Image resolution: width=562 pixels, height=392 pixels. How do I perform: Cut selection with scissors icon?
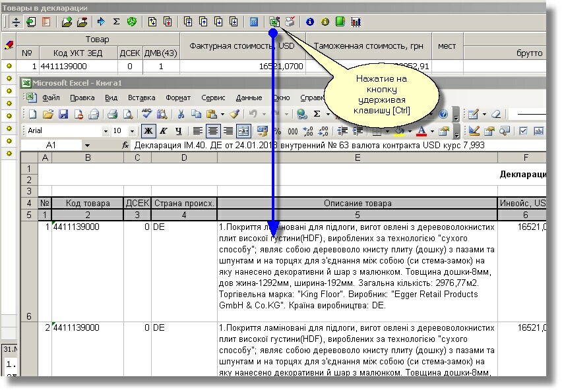181,114
